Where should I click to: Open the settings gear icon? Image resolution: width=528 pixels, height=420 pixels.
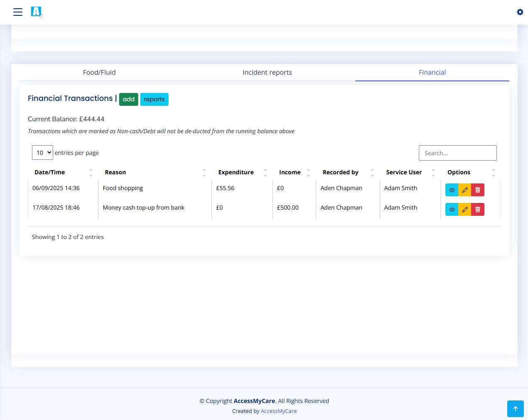tap(520, 12)
